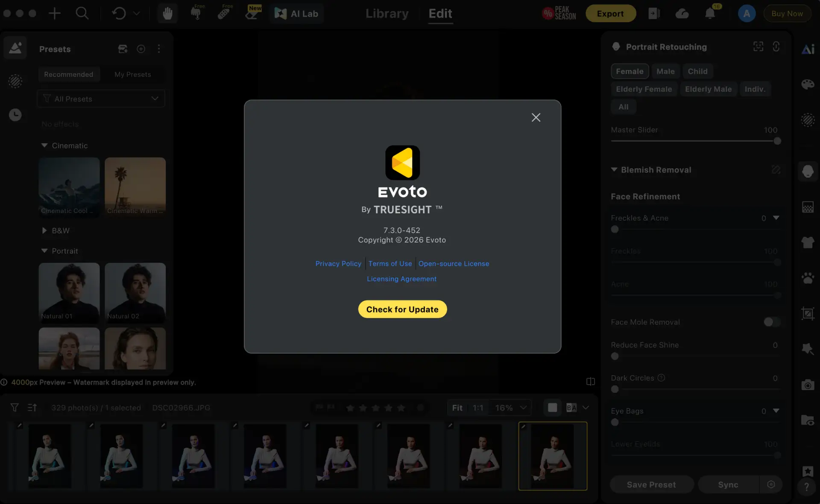Screen dimensions: 820x504
Task: Select the Hand pan tool
Action: click(167, 14)
